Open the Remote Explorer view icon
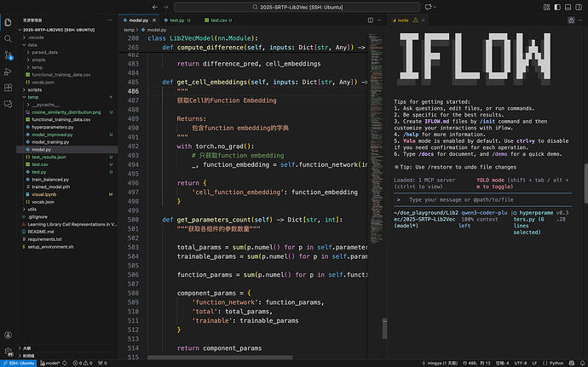The width and height of the screenshot is (588, 367). point(8,104)
